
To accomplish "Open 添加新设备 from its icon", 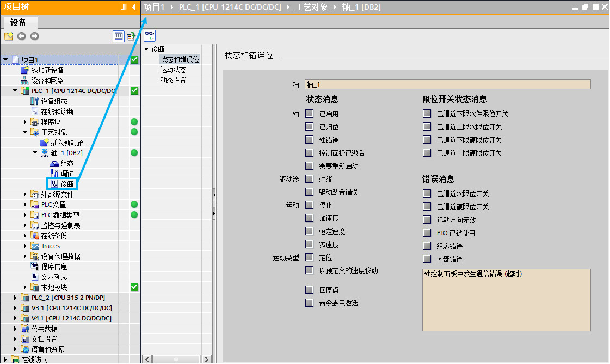I will (x=24, y=70).
